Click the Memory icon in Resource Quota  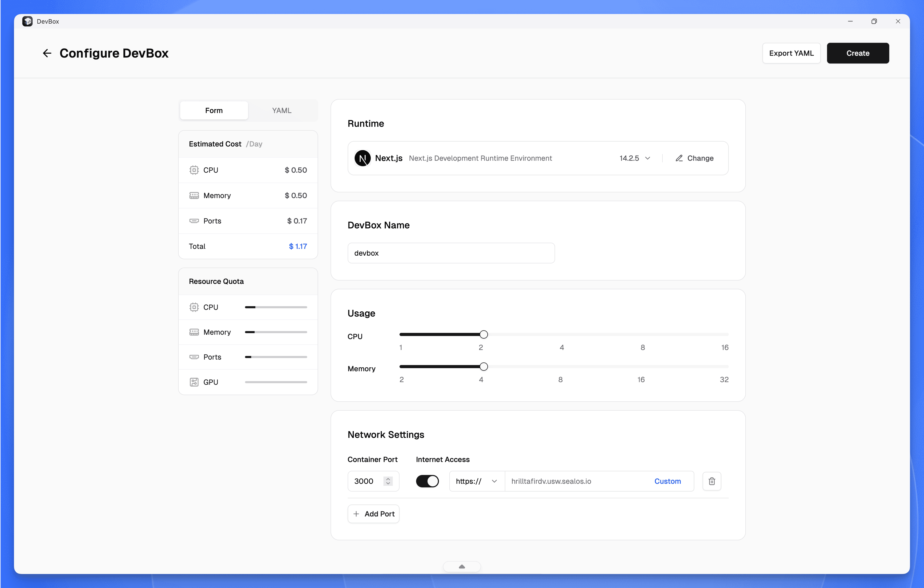point(194,332)
